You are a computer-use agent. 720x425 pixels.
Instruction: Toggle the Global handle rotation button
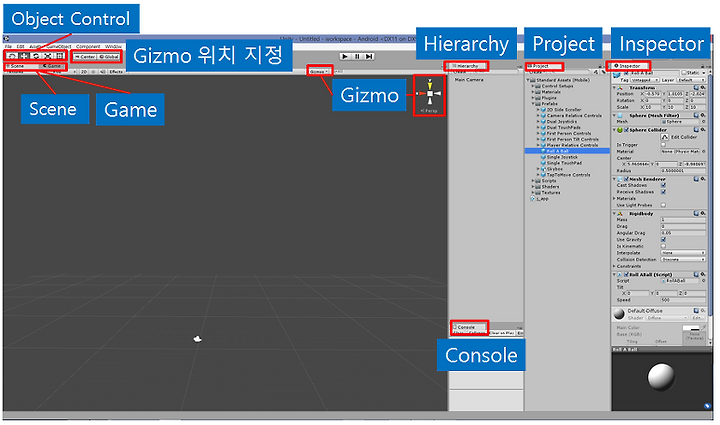point(109,56)
